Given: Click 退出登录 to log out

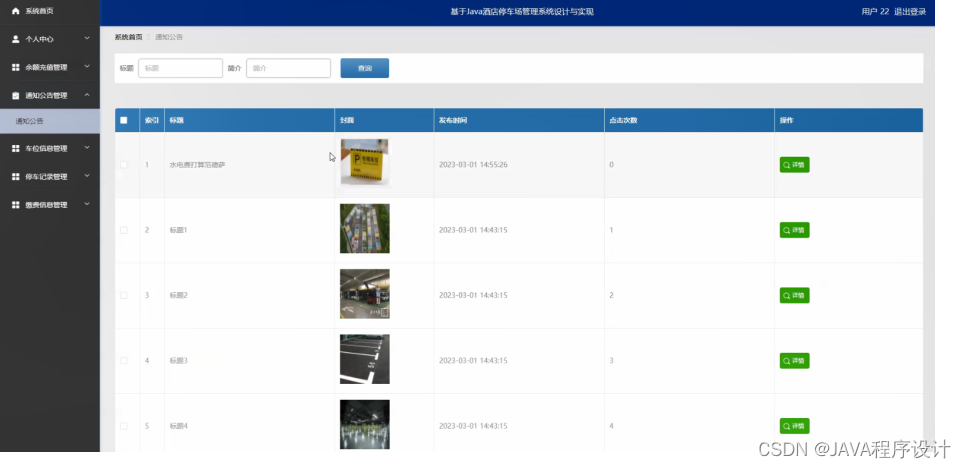Looking at the screenshot, I should 910,12.
